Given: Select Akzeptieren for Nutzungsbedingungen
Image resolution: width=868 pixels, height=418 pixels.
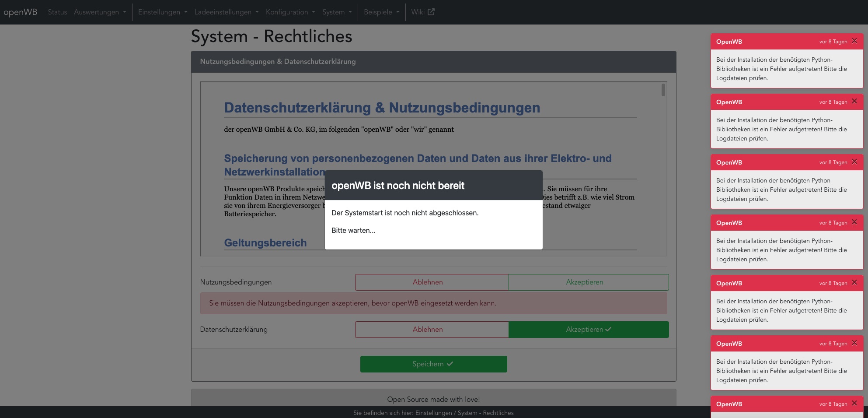Looking at the screenshot, I should pyautogui.click(x=589, y=282).
